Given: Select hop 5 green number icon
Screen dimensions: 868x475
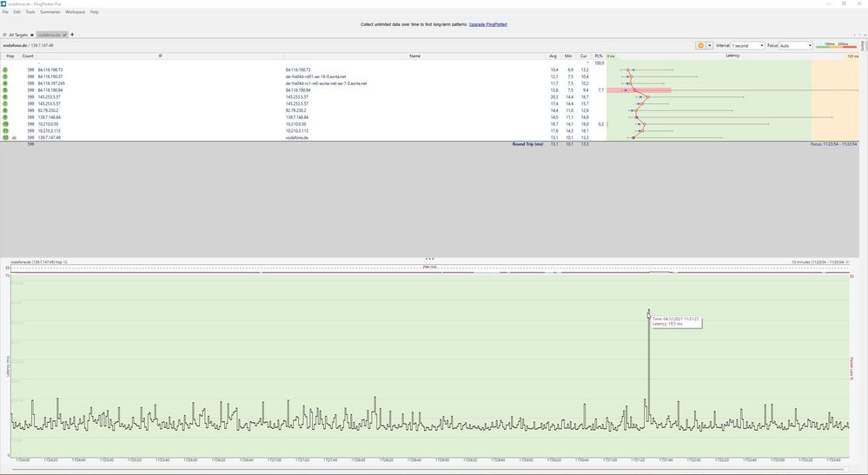Looking at the screenshot, I should pyautogui.click(x=5, y=89).
